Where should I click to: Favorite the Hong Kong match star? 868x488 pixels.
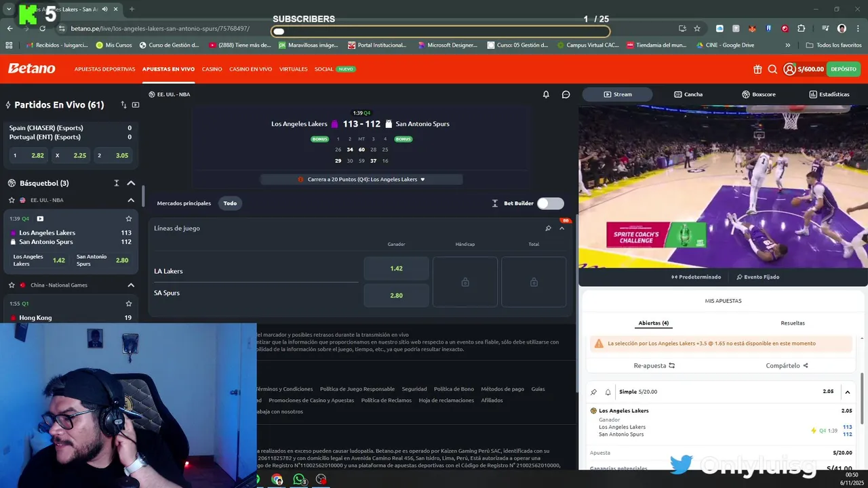tap(129, 304)
